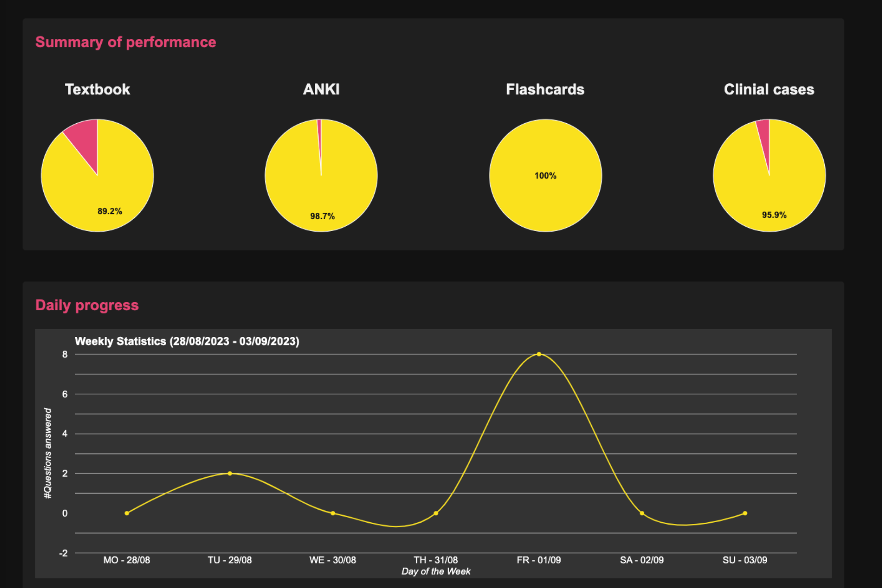The width and height of the screenshot is (882, 588).
Task: Click the 'Weekly Statistics (28/08/2023 - 03/09/2023)' title
Action: 187,341
